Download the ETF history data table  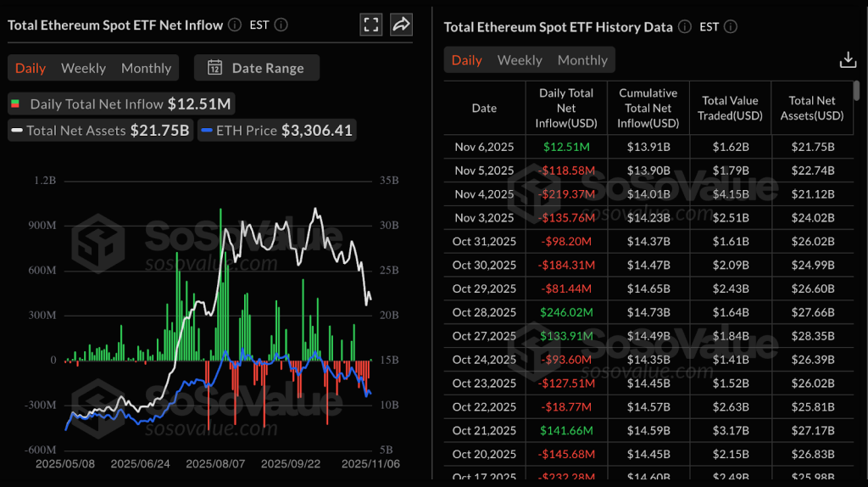coord(847,59)
